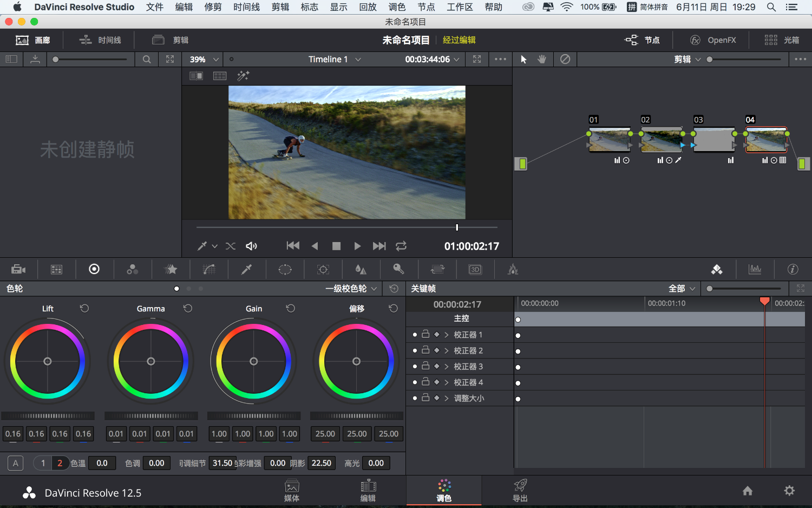Toggle the Nodes panel button
This screenshot has width=812, height=508.
tap(642, 40)
